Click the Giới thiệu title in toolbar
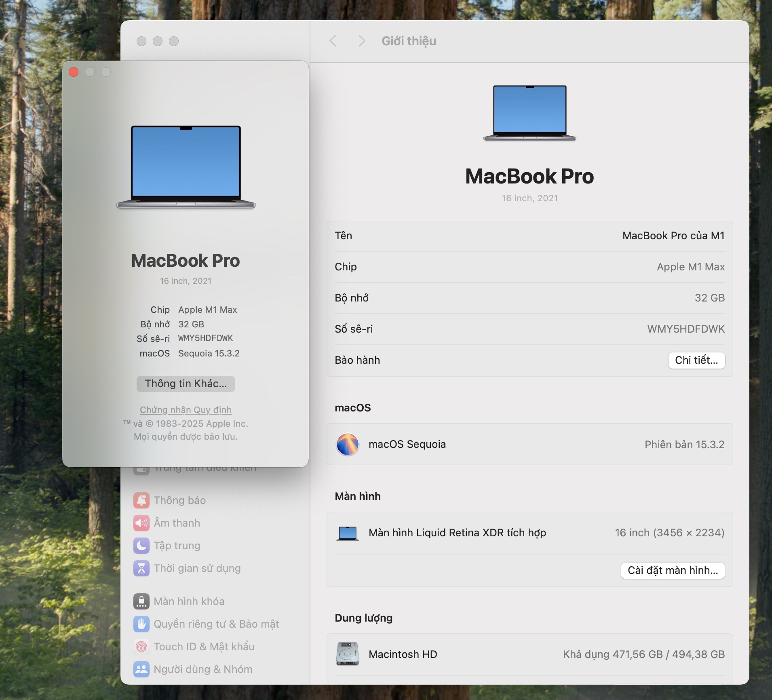 [x=409, y=41]
